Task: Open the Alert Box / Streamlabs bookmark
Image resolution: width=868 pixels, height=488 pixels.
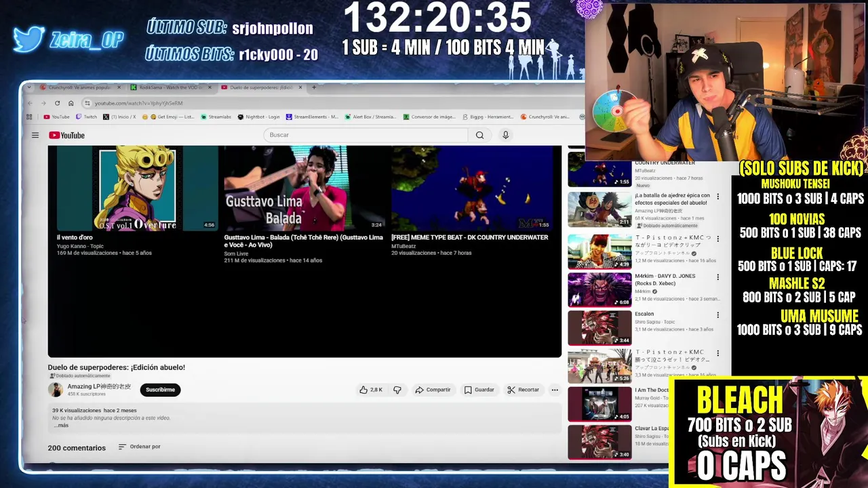Action: [370, 117]
